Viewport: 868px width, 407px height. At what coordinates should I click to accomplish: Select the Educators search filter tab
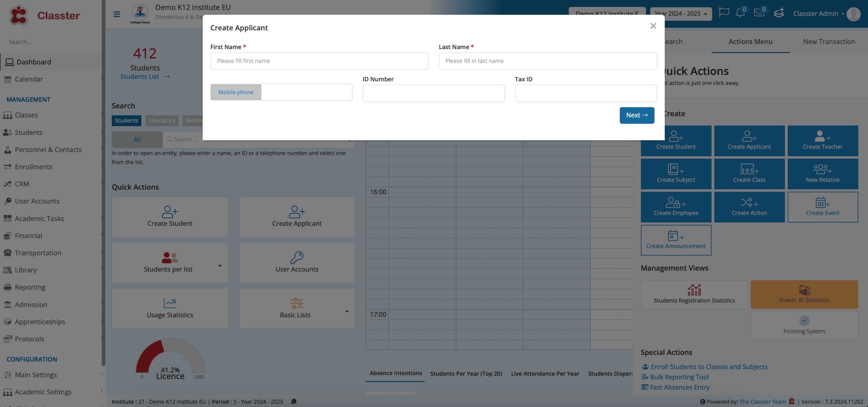pyautogui.click(x=162, y=121)
